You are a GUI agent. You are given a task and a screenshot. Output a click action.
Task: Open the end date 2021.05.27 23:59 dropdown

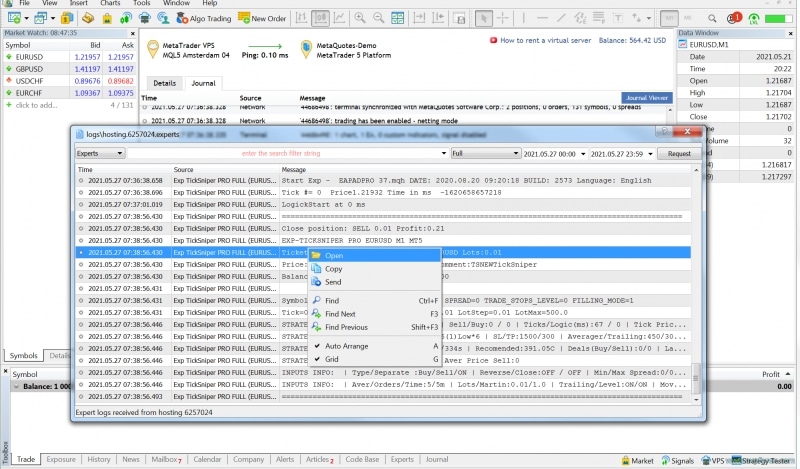(651, 154)
